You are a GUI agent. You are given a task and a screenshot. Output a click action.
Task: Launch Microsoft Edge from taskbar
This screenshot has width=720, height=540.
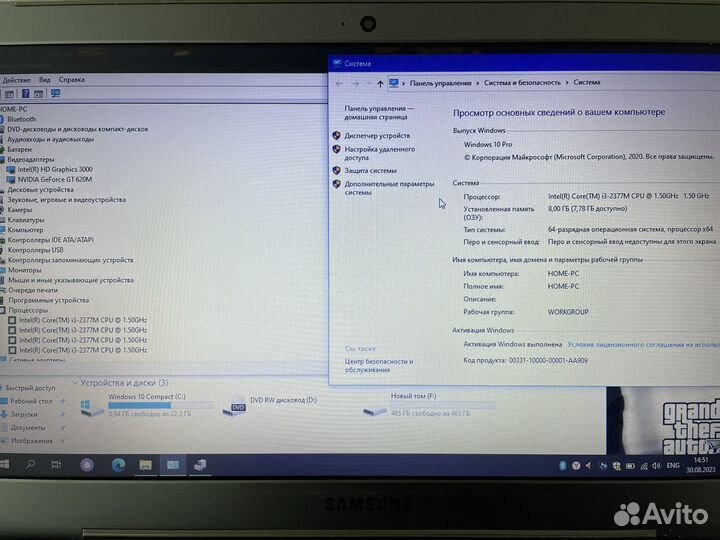tap(118, 465)
